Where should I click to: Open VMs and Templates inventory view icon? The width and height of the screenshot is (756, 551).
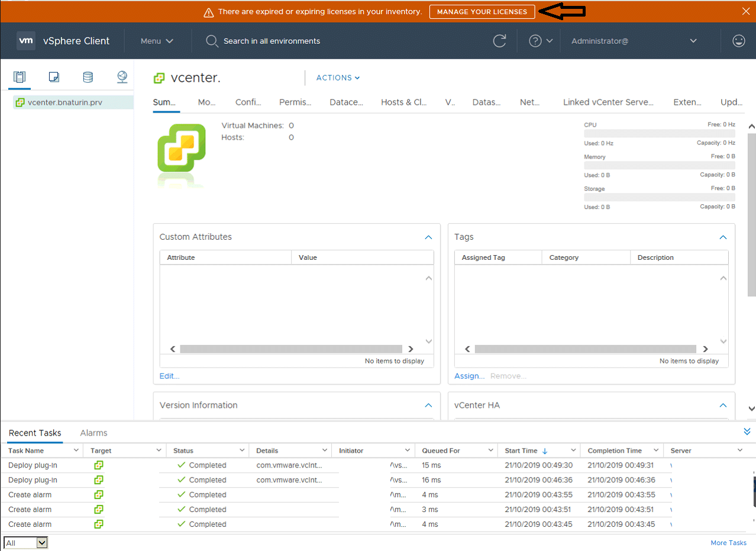(x=54, y=77)
